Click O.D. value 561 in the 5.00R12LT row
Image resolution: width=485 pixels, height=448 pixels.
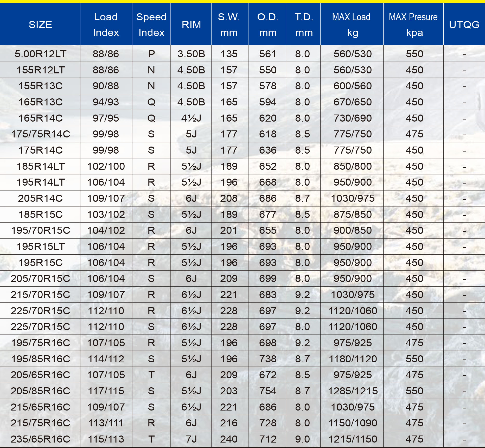point(268,54)
